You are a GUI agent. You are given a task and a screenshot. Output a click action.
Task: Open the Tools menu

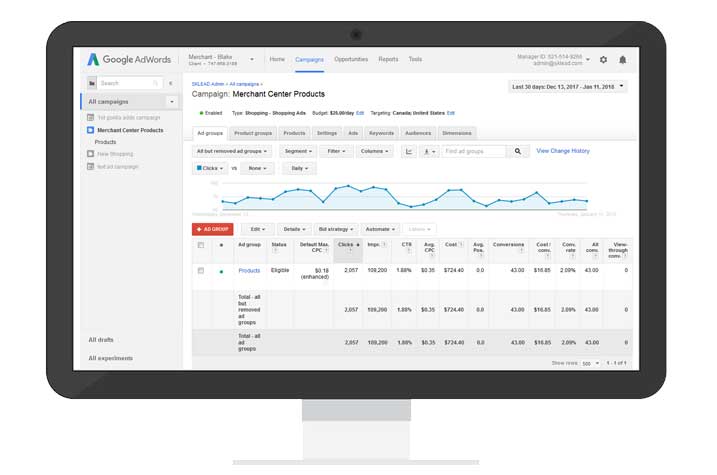click(415, 59)
